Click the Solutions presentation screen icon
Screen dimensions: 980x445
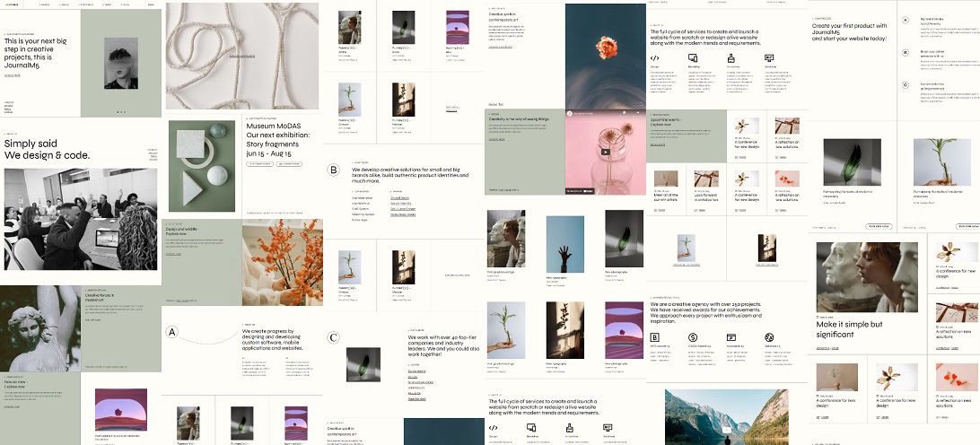770,57
